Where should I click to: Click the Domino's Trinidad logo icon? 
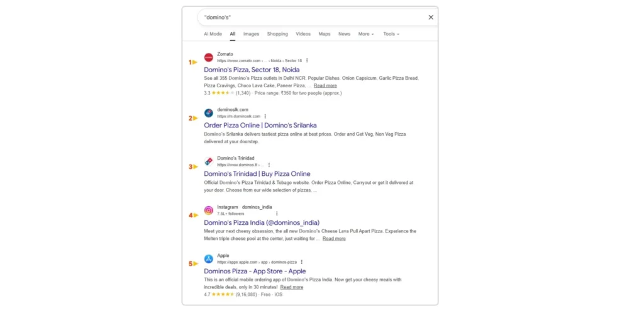tap(209, 161)
